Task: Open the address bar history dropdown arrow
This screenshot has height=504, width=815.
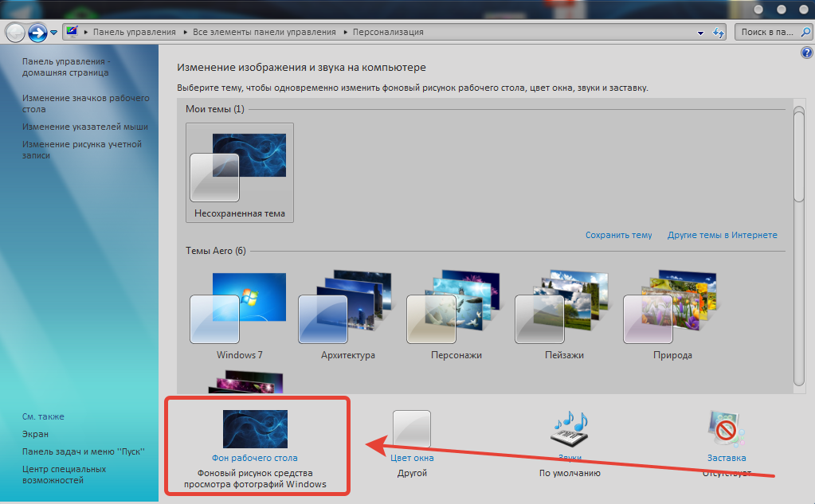Action: point(700,33)
